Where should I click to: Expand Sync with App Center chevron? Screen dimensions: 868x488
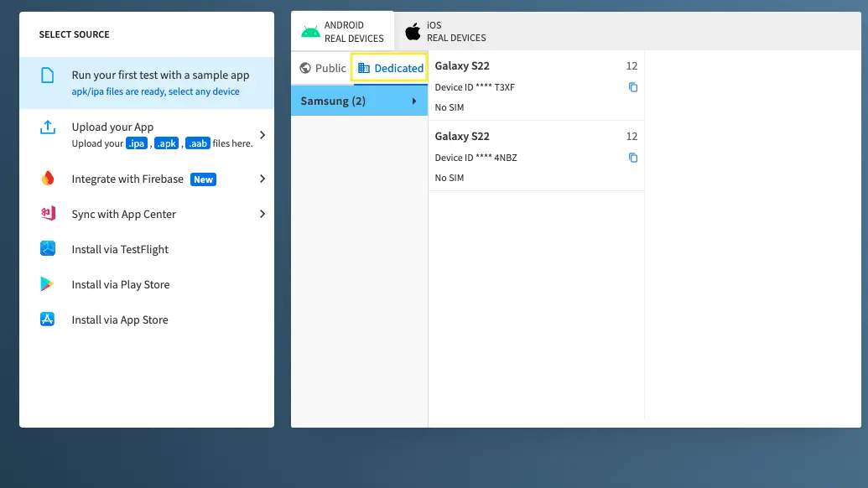262,214
